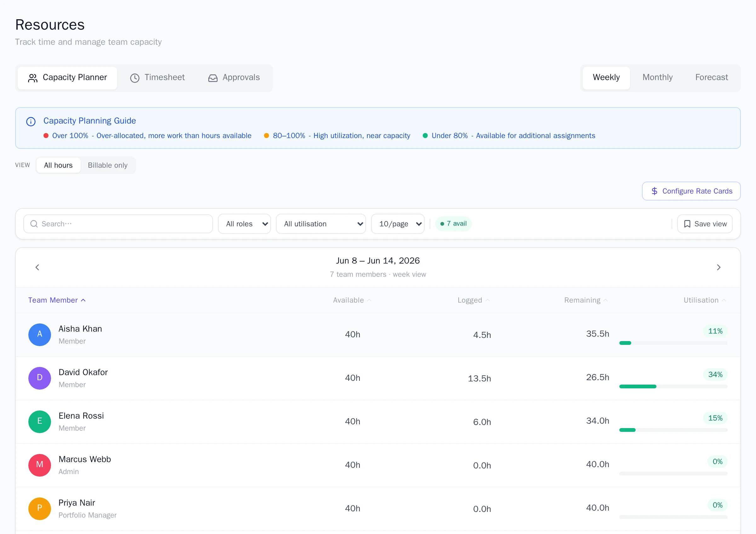Click the 35.5h remaining value
The width and height of the screenshot is (756, 534).
click(597, 334)
